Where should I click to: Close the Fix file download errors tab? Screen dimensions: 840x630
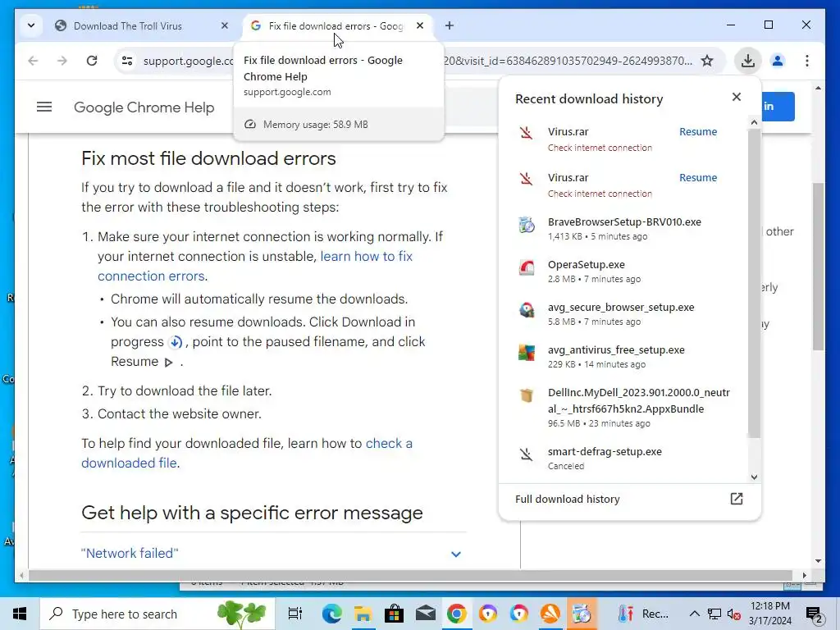tap(420, 25)
